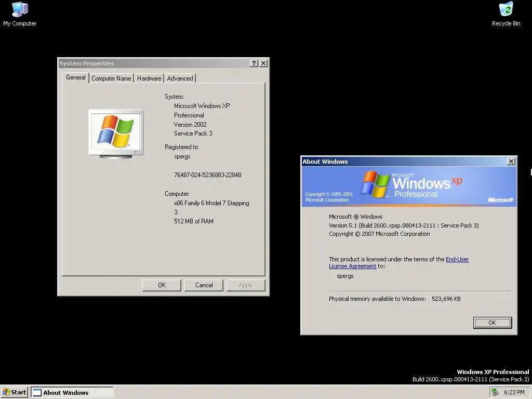Click 'Copyright © 2007 Microsoft Corporation' text
Image resolution: width=532 pixels, height=399 pixels.
point(379,234)
